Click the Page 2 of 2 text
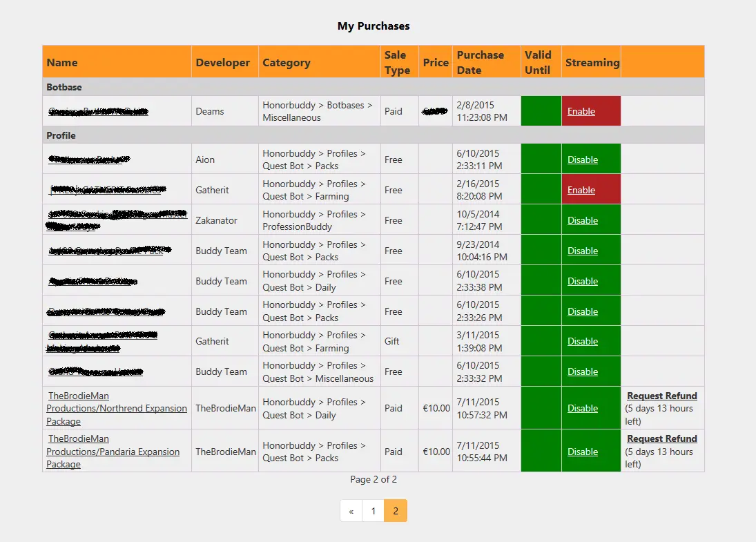This screenshot has height=542, width=756. tap(374, 479)
